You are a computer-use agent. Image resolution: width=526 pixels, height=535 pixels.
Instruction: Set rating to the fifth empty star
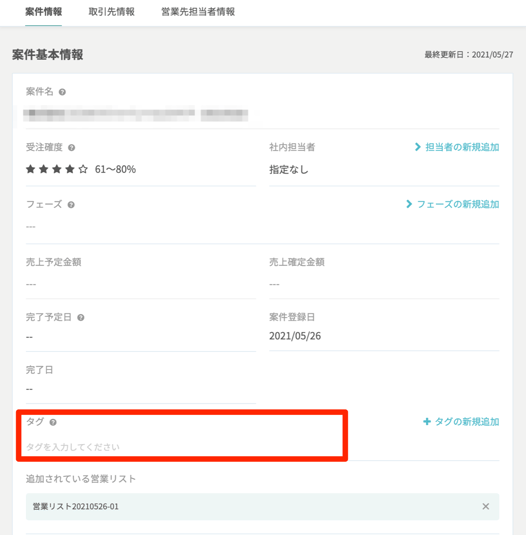pyautogui.click(x=83, y=169)
